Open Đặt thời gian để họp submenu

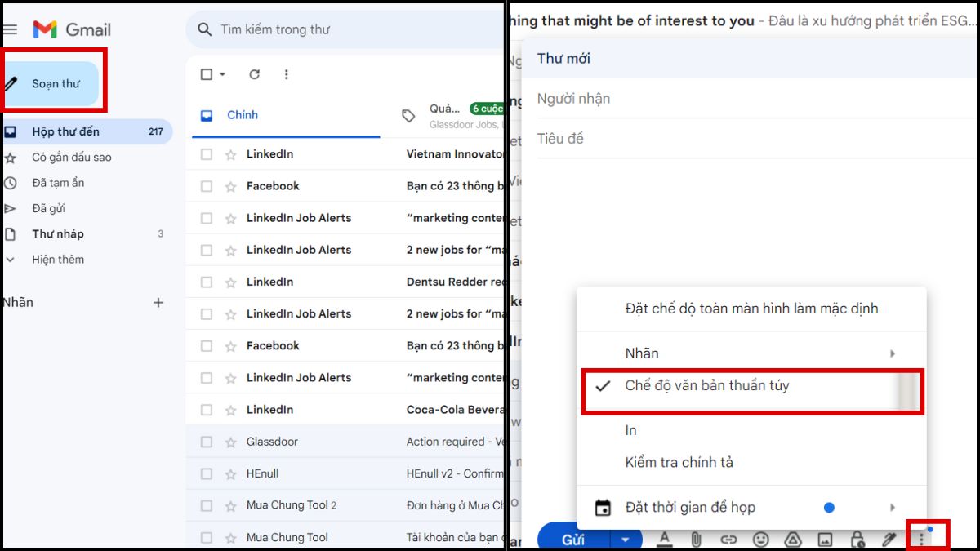[751, 508]
